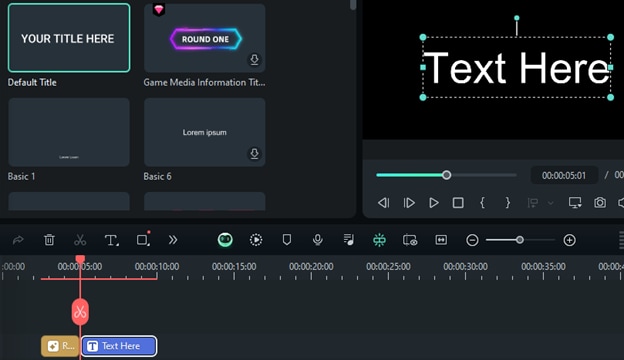The image size is (624, 360).
Task: Mark in point with left brace
Action: click(x=482, y=203)
